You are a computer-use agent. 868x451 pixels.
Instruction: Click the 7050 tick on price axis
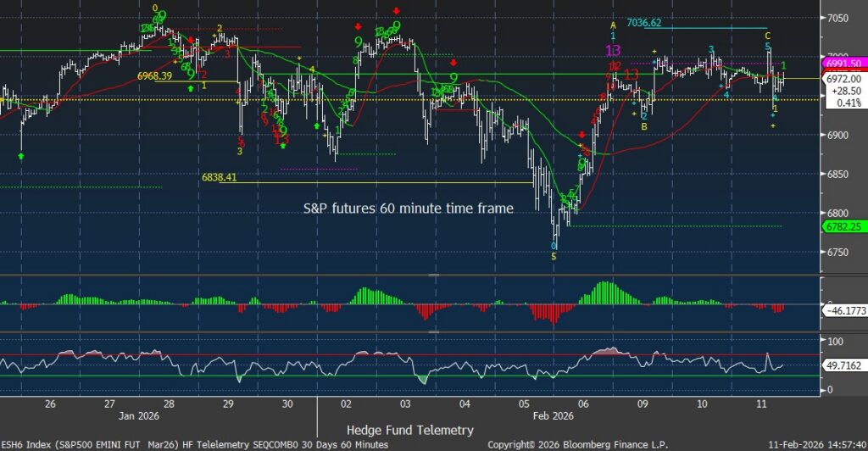[x=838, y=18]
